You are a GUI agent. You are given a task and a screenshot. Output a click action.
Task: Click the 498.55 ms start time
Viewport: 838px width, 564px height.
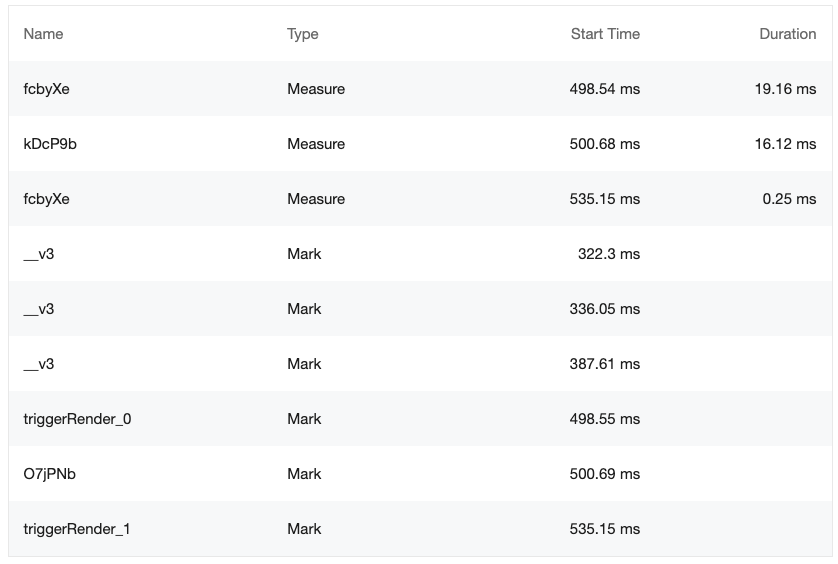coord(604,419)
